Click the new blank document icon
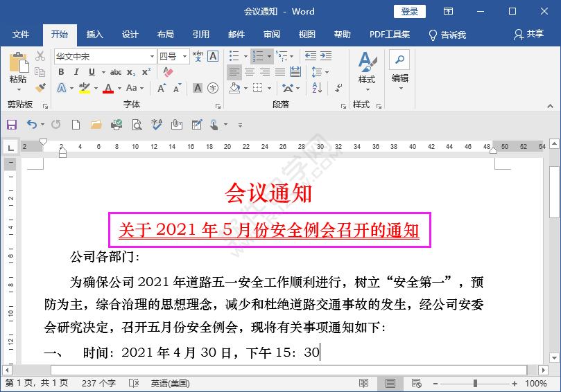 [76, 125]
